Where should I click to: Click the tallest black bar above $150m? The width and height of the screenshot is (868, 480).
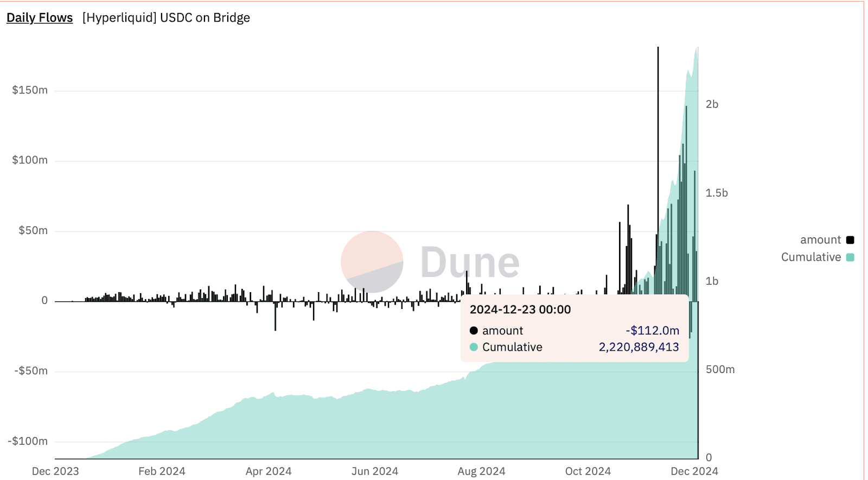(x=658, y=174)
